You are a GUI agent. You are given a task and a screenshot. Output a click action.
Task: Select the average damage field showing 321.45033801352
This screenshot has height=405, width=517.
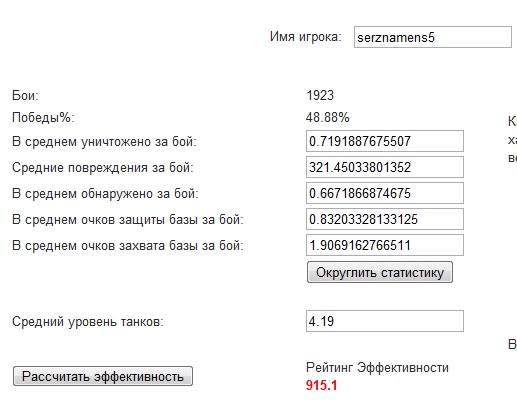[385, 167]
